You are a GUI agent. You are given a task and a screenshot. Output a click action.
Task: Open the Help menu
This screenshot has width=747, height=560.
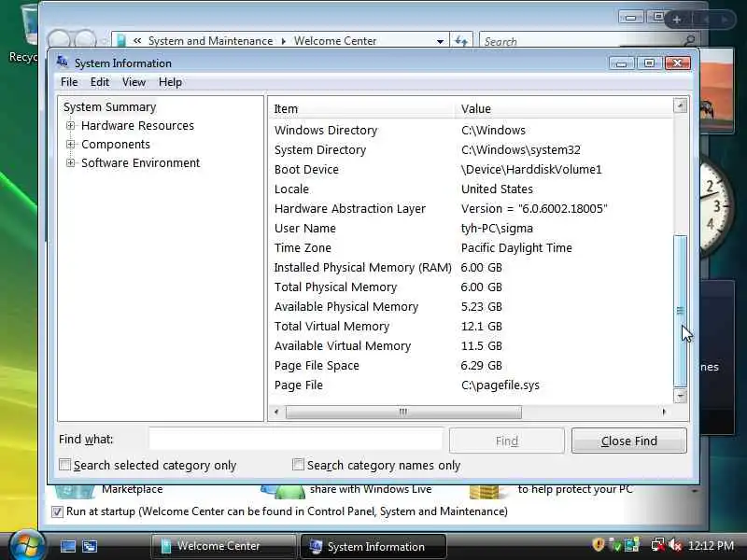click(170, 82)
